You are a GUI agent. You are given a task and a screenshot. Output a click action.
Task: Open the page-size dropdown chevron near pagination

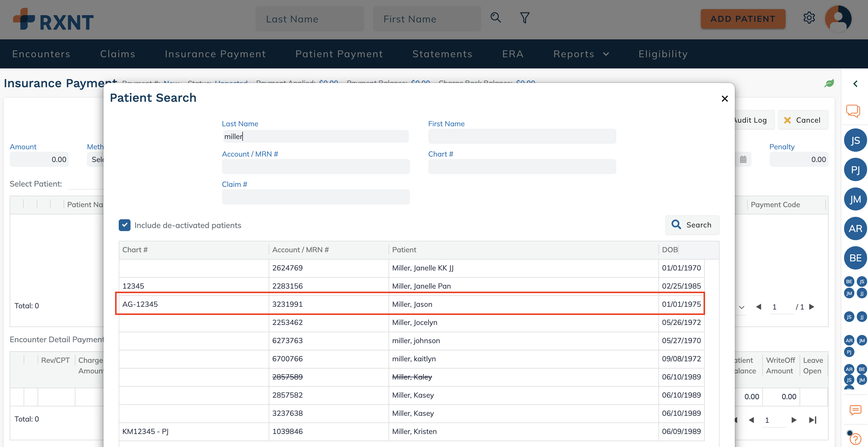(741, 307)
